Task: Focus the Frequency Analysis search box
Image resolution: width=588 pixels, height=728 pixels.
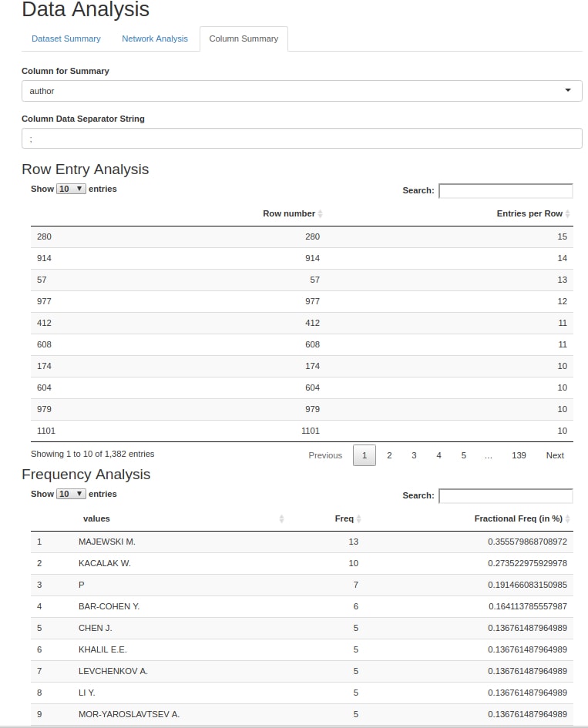Action: [506, 495]
